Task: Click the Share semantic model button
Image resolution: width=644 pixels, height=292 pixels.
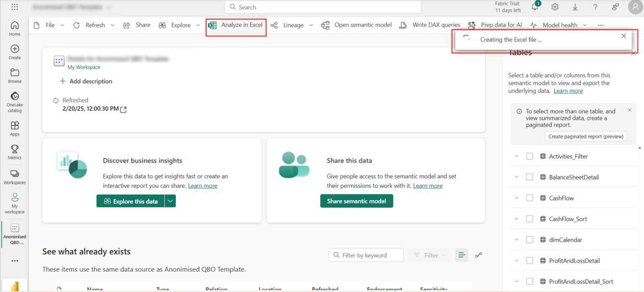Action: click(x=356, y=201)
